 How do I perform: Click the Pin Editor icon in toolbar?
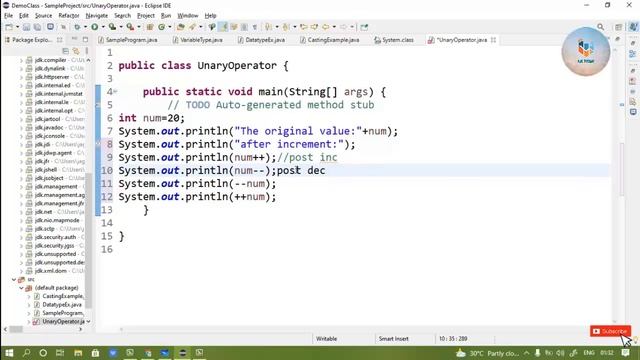click(364, 27)
